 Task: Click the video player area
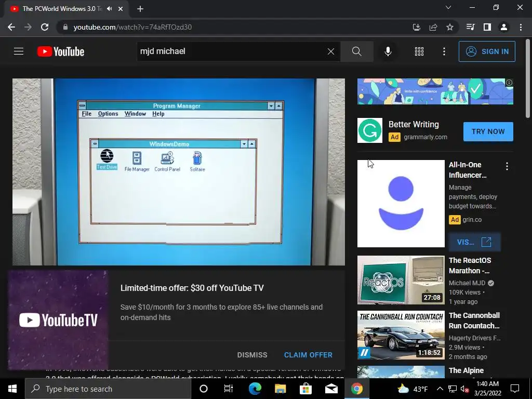[x=179, y=172]
